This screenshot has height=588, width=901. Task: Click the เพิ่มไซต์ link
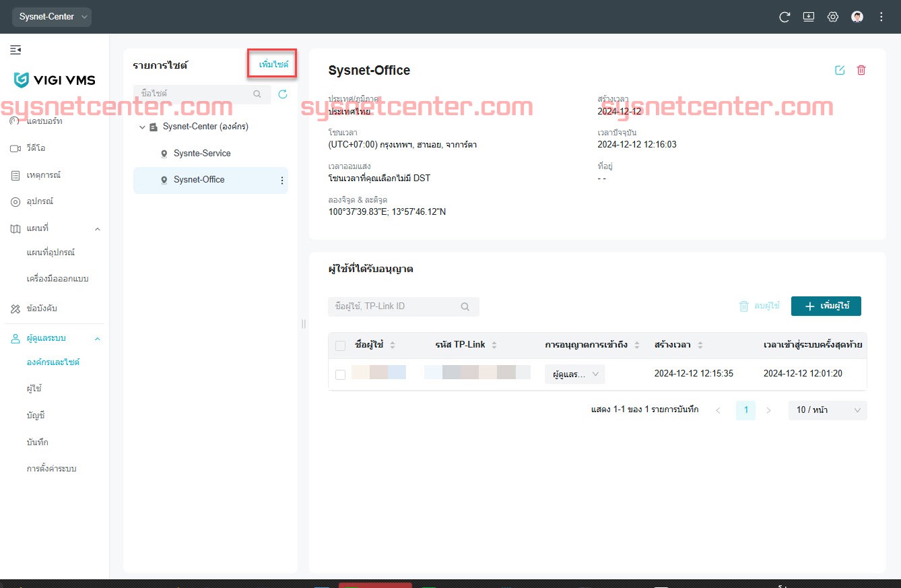[x=273, y=65]
